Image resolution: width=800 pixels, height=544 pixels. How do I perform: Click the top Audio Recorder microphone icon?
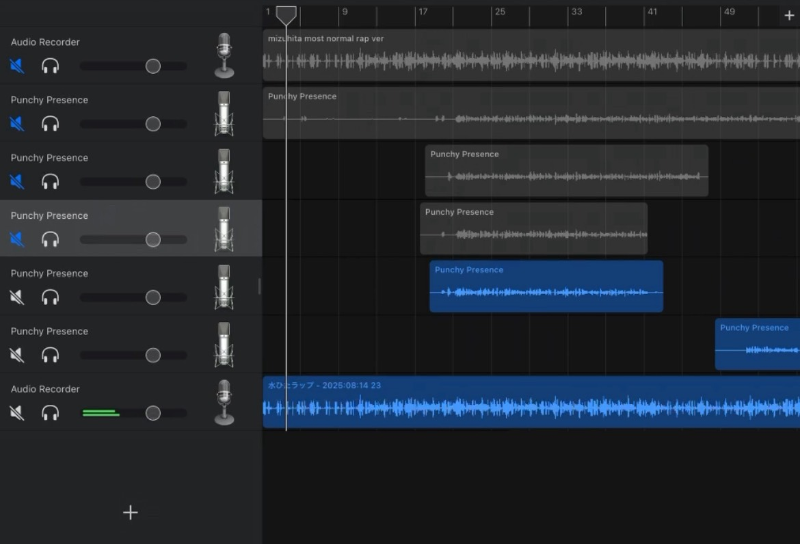click(x=224, y=55)
